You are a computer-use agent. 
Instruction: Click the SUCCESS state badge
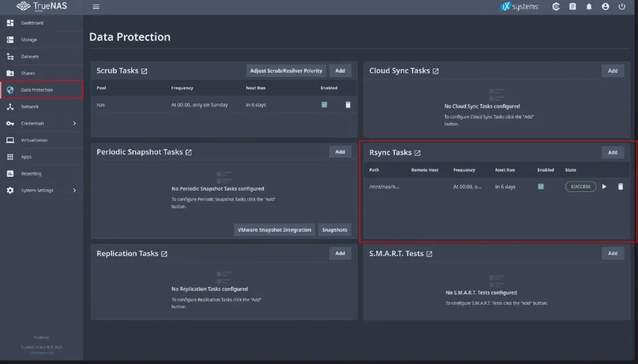click(580, 187)
